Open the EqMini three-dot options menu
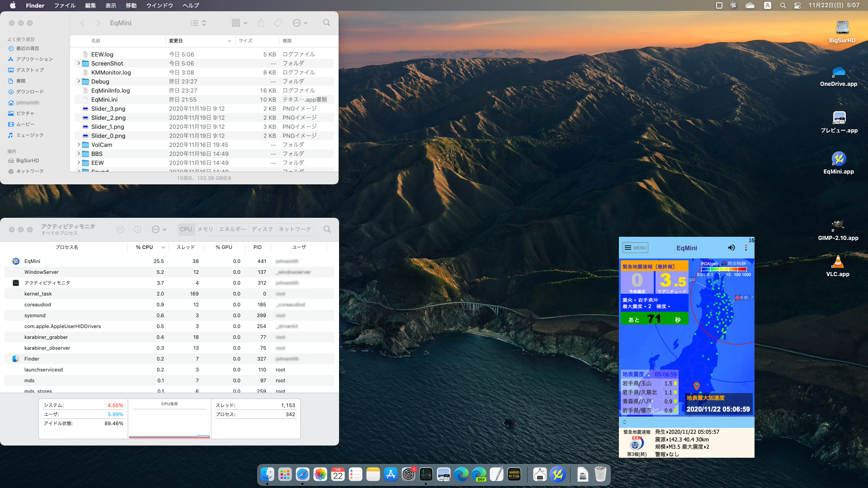 746,248
